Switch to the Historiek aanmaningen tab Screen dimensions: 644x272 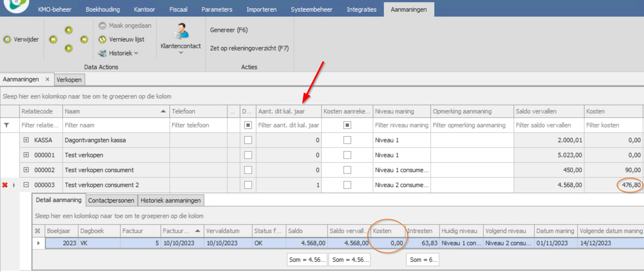[x=170, y=200]
